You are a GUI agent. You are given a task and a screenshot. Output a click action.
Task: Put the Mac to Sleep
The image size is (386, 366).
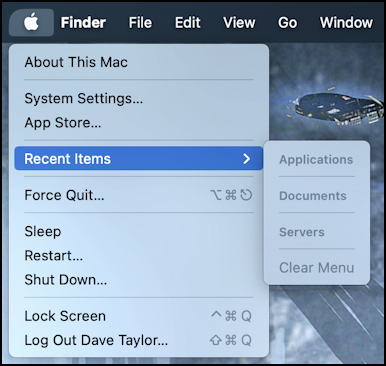click(x=139, y=231)
